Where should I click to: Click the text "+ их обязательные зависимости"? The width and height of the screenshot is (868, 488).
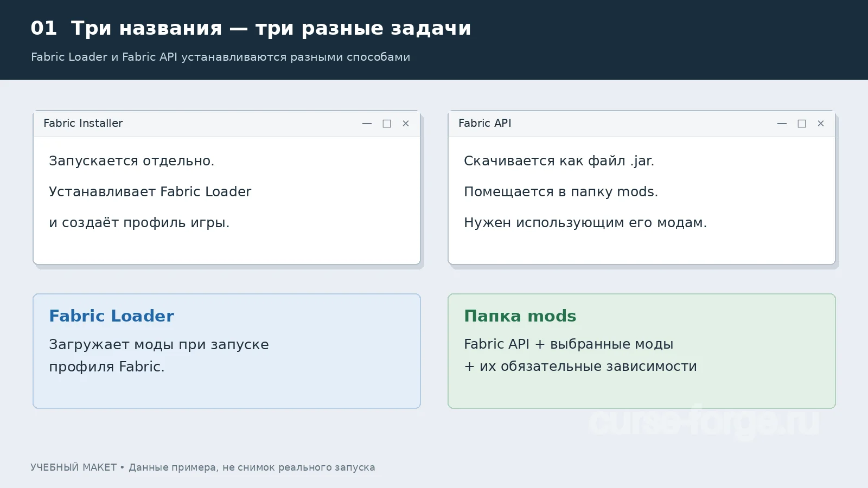pos(580,367)
